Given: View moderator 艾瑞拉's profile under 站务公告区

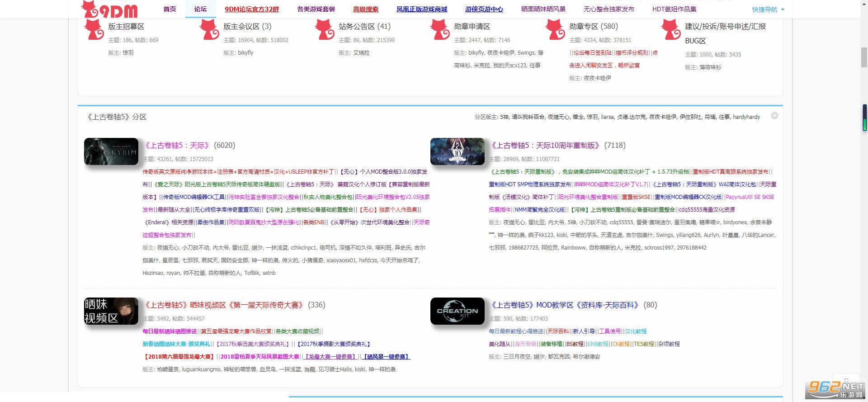Looking at the screenshot, I should point(361,53).
